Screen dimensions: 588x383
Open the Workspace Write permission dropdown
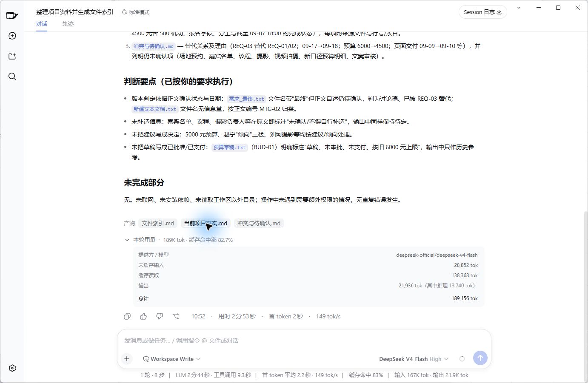(171, 359)
